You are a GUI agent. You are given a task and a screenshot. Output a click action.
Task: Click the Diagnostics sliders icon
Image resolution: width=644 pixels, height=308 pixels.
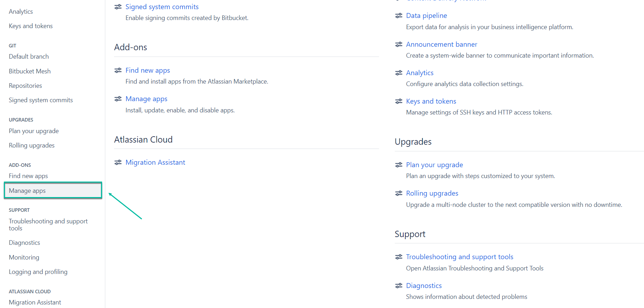click(399, 286)
